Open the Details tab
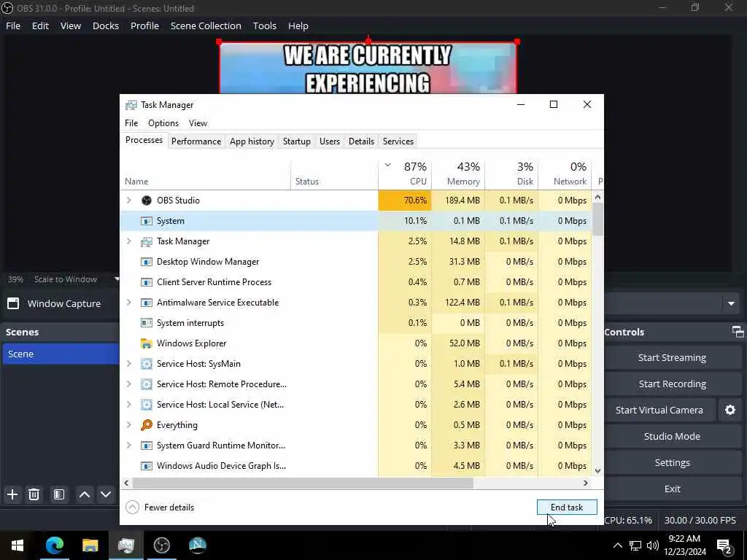Viewport: 747px width, 560px height. [361, 141]
